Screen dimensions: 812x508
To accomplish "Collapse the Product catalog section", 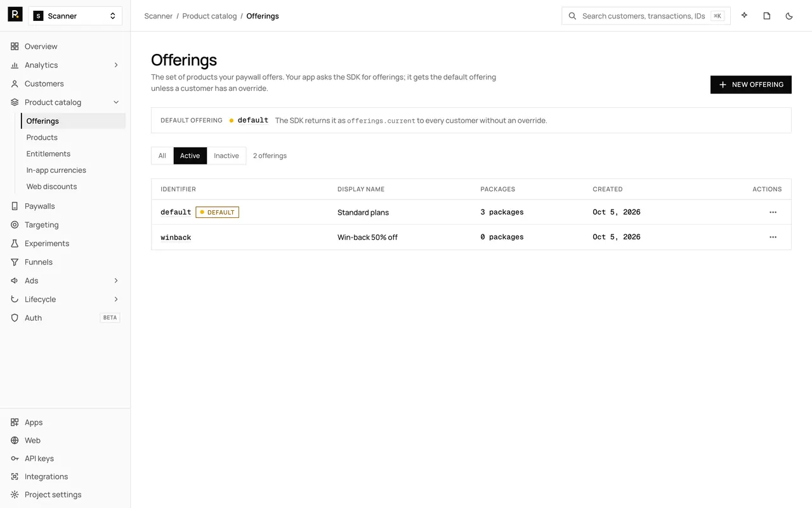I will [65, 102].
